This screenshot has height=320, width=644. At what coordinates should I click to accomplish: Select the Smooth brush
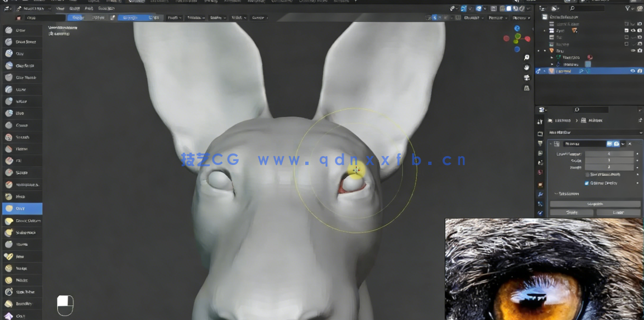coord(22,137)
